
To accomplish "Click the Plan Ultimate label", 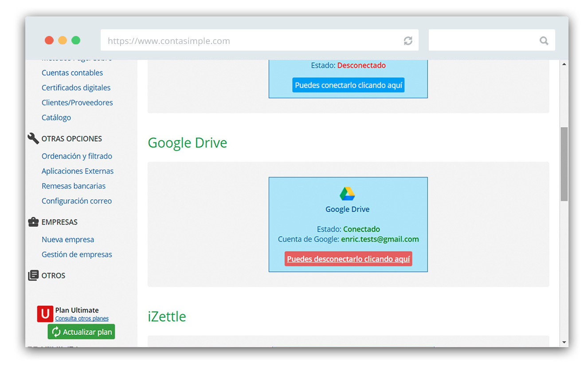I will pyautogui.click(x=77, y=310).
